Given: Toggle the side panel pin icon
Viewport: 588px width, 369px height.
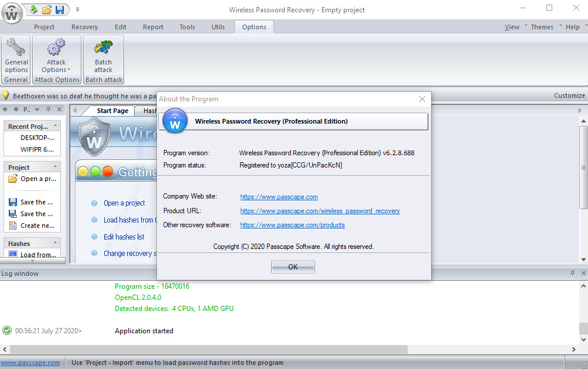Looking at the screenshot, I should point(49,109).
